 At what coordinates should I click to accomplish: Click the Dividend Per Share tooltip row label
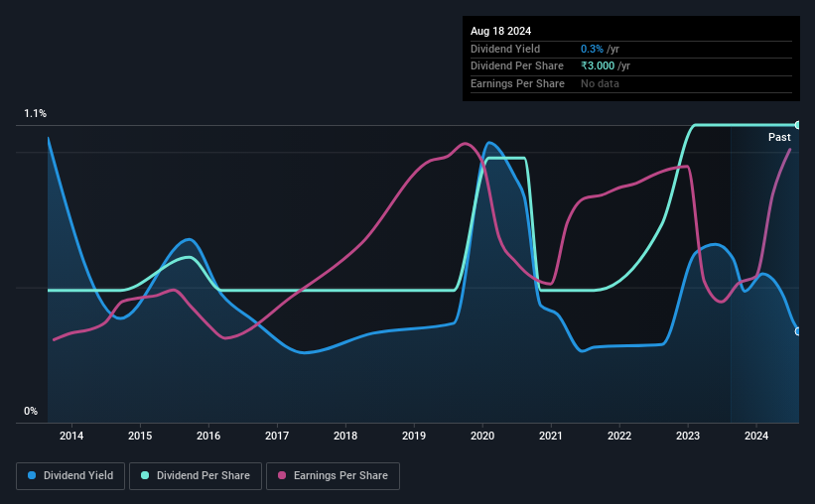click(516, 66)
